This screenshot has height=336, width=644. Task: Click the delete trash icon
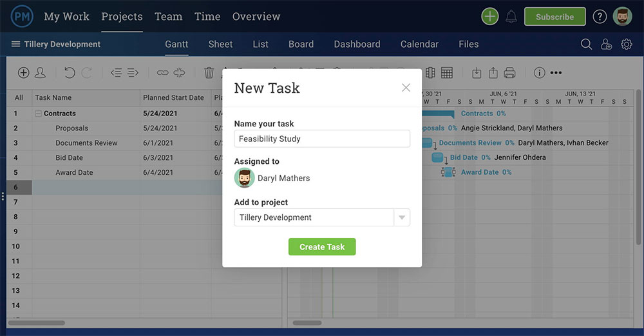(x=209, y=73)
